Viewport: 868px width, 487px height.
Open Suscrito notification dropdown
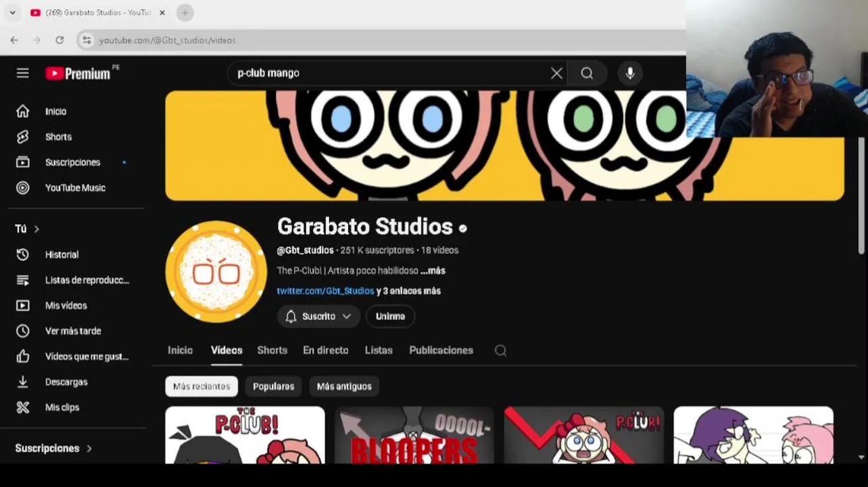pyautogui.click(x=318, y=316)
